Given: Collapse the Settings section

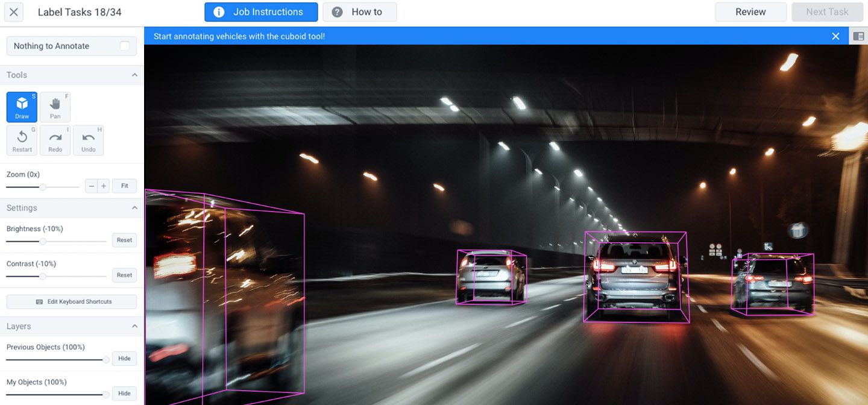Looking at the screenshot, I should [x=136, y=207].
